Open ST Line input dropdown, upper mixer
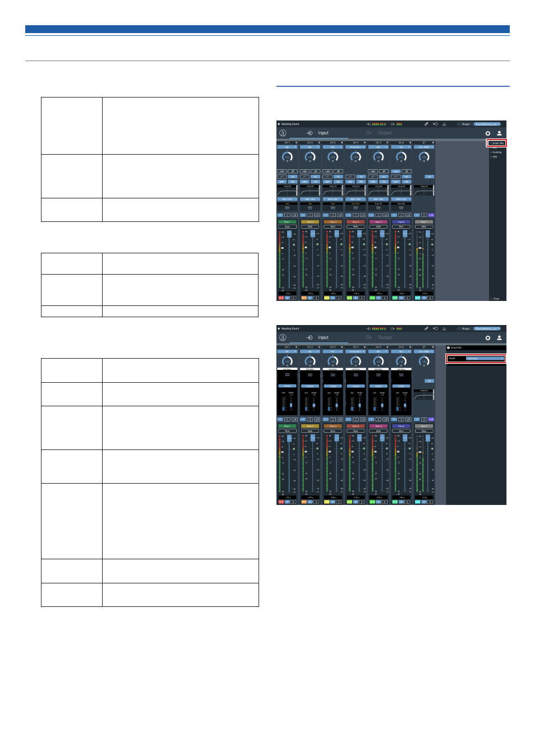 coord(424,147)
